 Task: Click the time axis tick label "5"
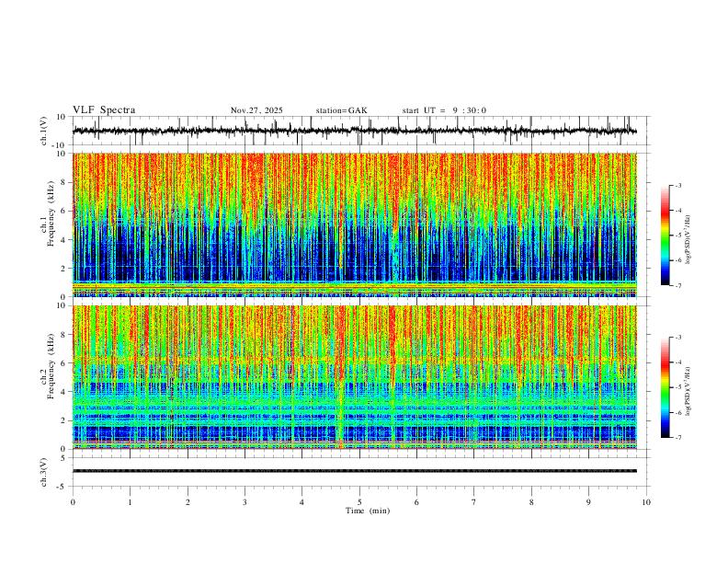359,502
